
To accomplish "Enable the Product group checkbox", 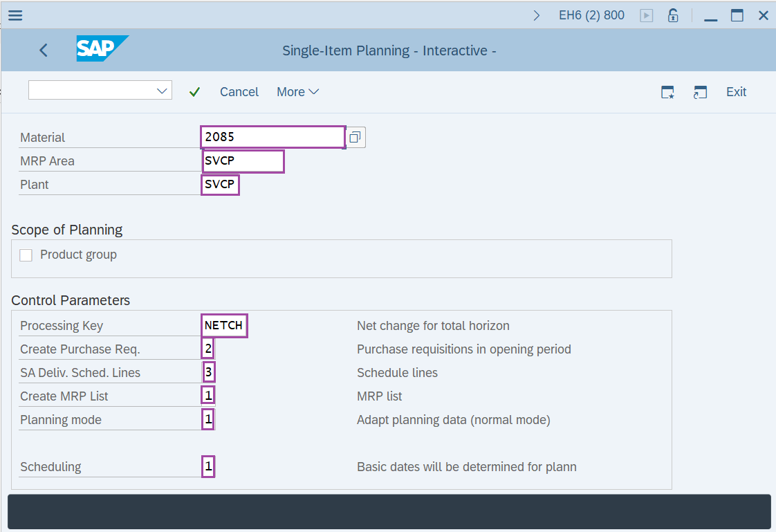I will pyautogui.click(x=26, y=255).
